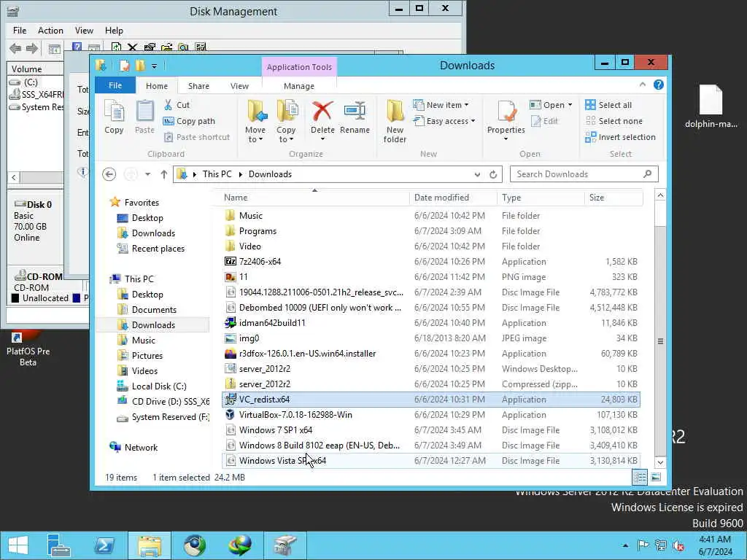Click the Back arrow in the Downloads window
The height and width of the screenshot is (560, 747).
click(109, 174)
